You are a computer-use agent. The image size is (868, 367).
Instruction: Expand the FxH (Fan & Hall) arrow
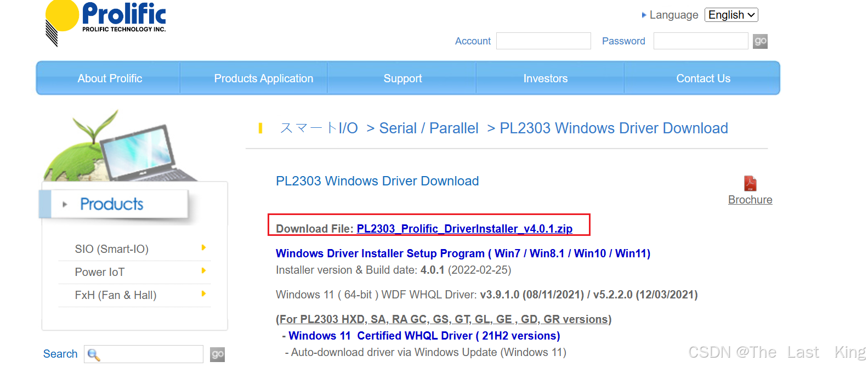[x=203, y=294]
